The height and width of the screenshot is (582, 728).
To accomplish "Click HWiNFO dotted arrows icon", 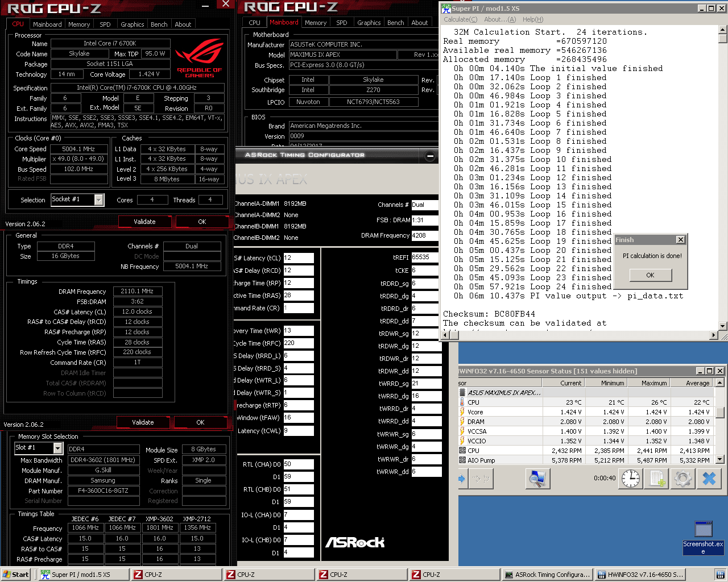I will click(481, 479).
